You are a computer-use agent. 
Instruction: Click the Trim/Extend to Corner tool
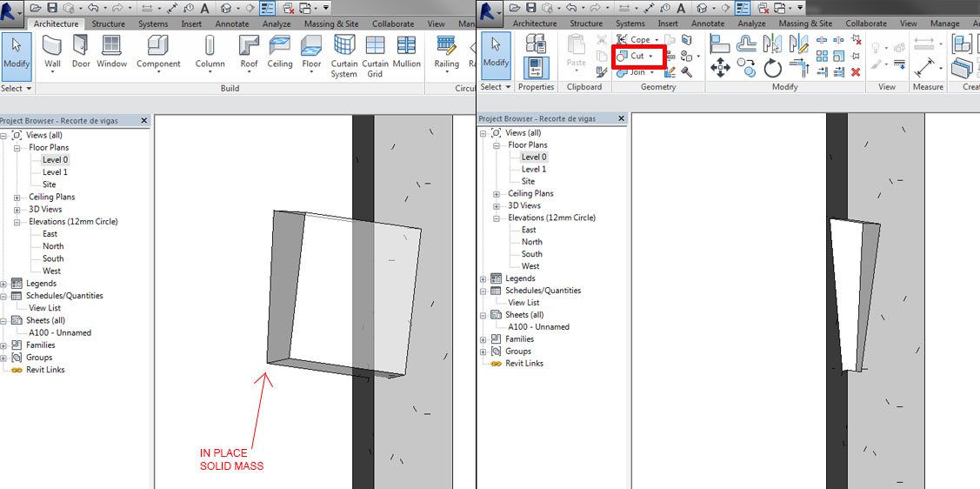click(x=799, y=67)
